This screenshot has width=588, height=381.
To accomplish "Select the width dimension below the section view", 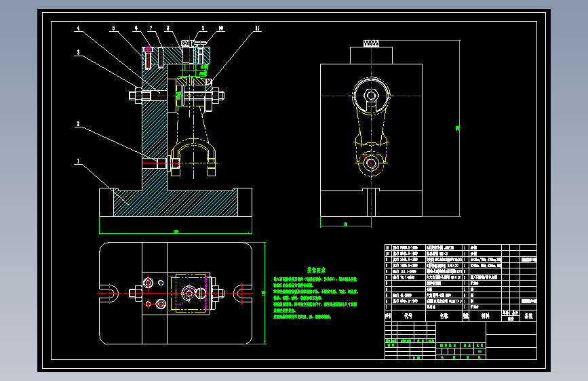I will (x=176, y=232).
